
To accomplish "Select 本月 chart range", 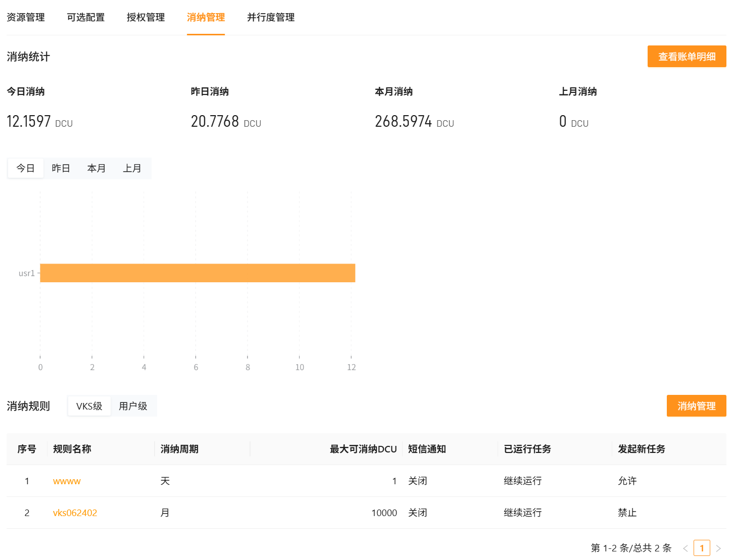I will tap(96, 168).
